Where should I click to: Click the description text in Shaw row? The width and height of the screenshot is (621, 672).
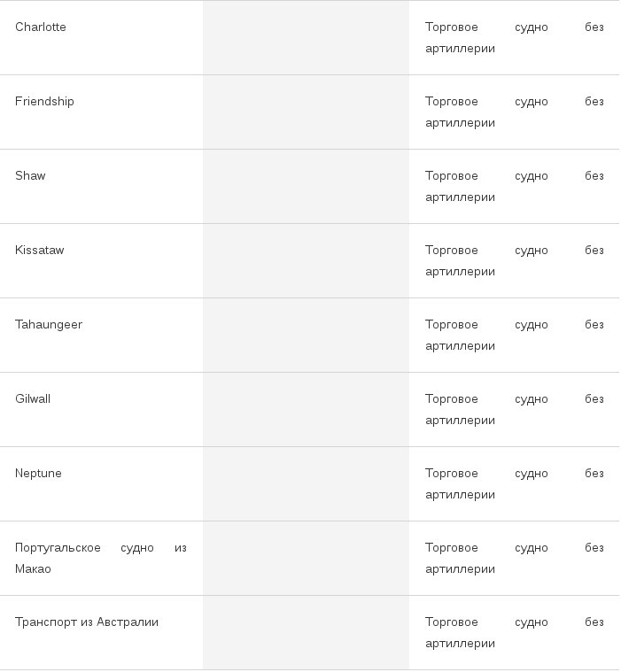pos(514,187)
